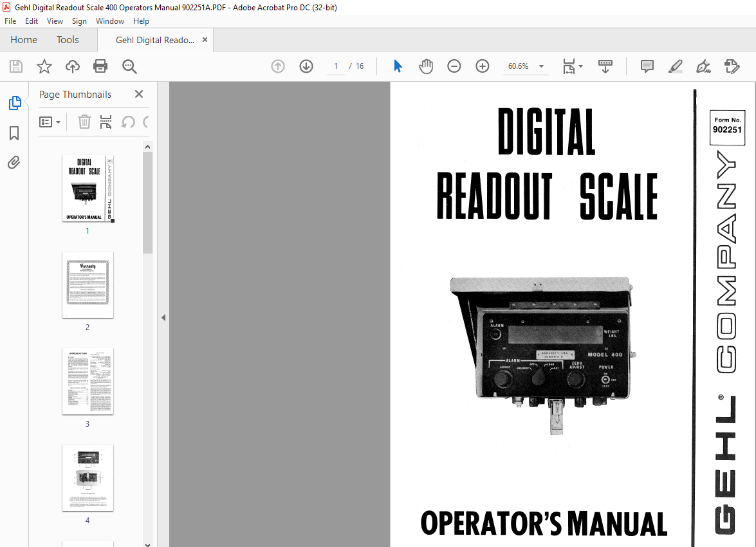The image size is (756, 547).
Task: Add a sticky note comment
Action: pos(647,66)
